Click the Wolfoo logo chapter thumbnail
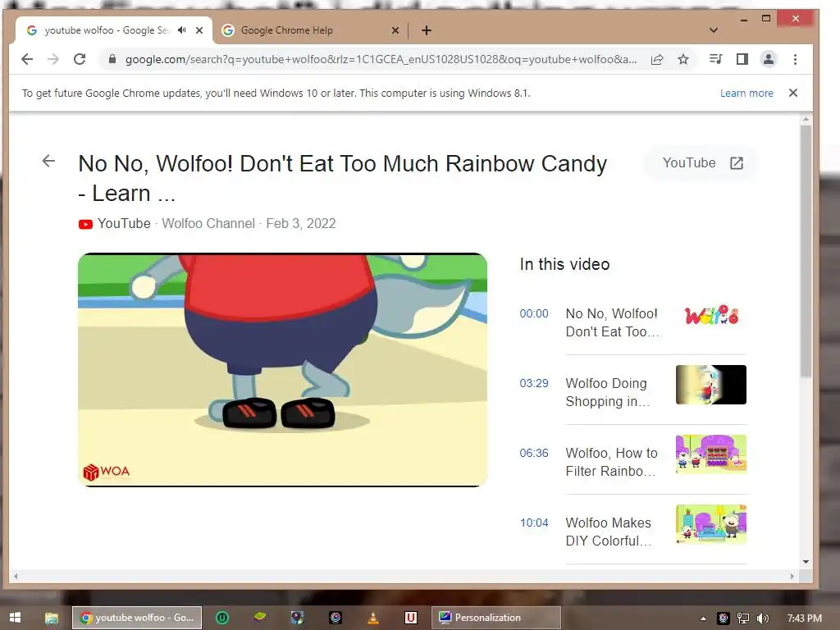840x630 pixels. coord(711,315)
